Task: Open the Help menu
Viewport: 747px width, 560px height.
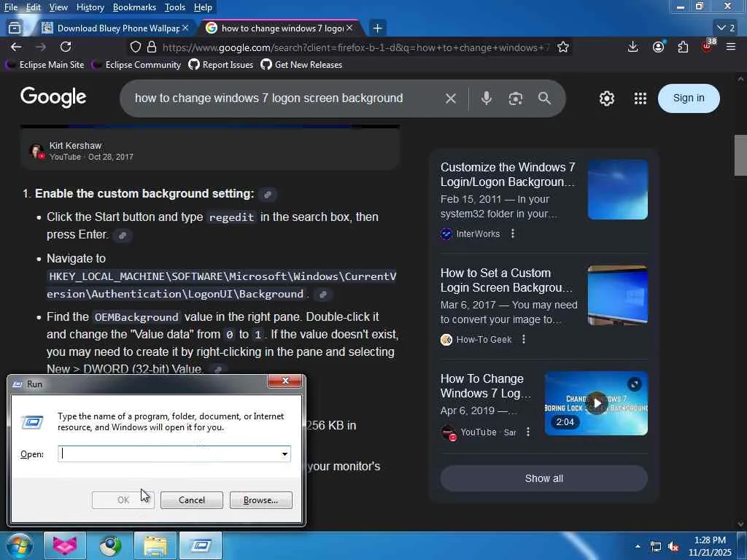Action: click(203, 7)
